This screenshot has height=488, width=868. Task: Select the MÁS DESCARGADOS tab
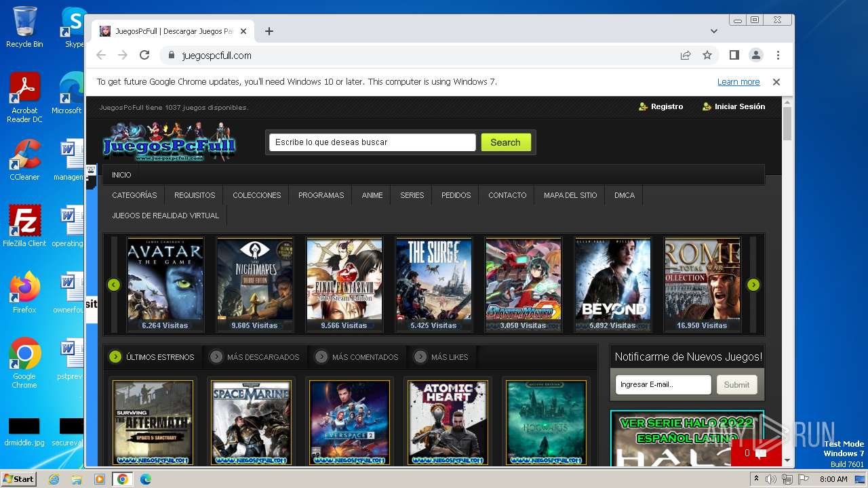(x=255, y=357)
